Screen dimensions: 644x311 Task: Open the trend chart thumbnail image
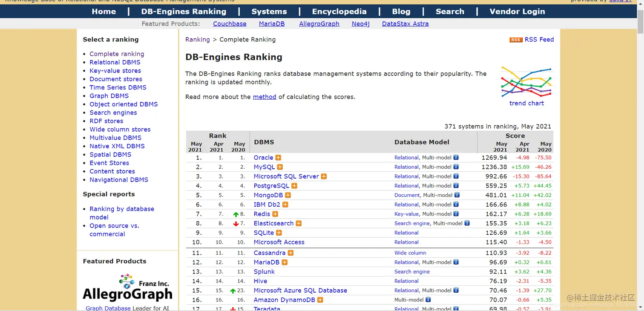[x=526, y=82]
